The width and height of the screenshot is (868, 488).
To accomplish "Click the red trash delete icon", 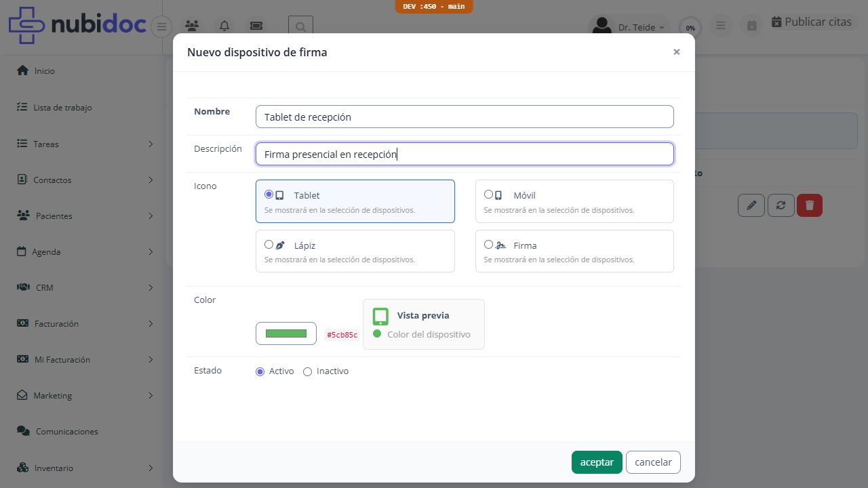I will click(x=810, y=205).
